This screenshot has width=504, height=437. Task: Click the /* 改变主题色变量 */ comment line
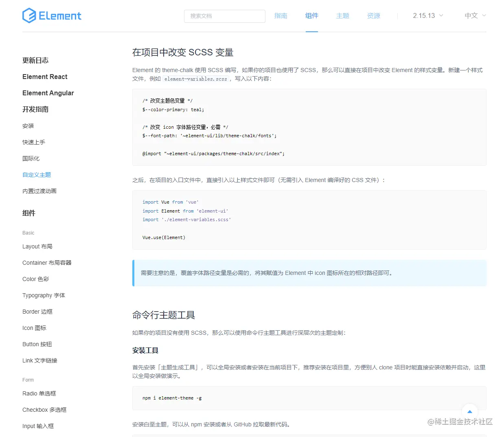click(167, 101)
